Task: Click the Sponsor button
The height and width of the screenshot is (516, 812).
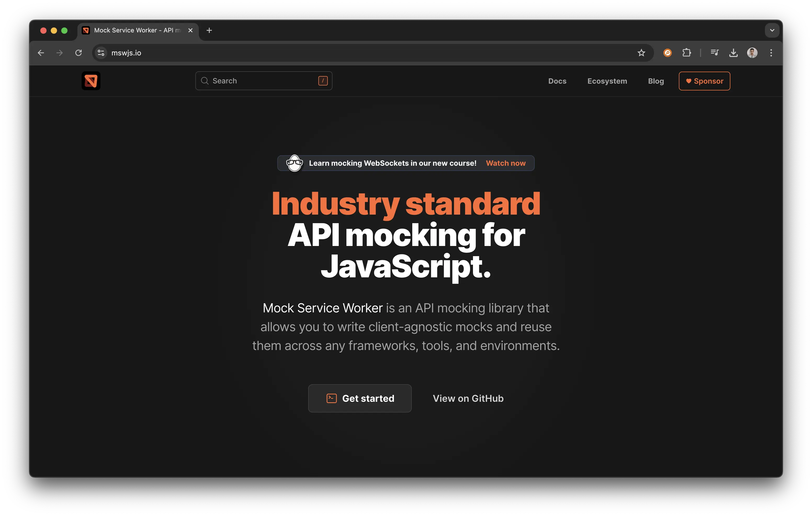Action: pos(704,81)
